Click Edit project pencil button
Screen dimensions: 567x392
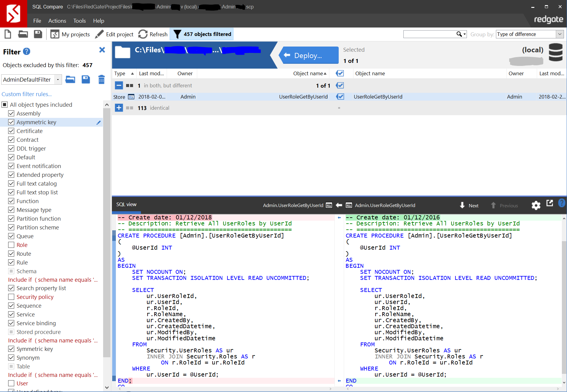(114, 34)
